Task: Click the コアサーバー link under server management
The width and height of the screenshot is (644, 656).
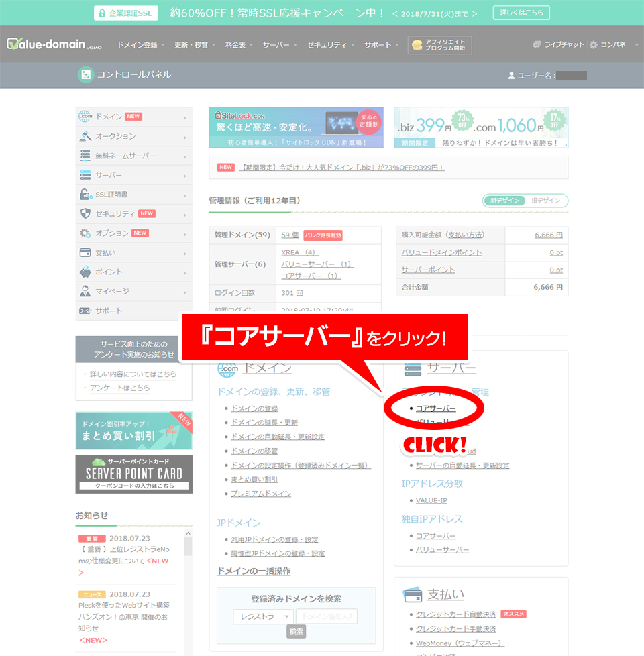Action: 435,408
